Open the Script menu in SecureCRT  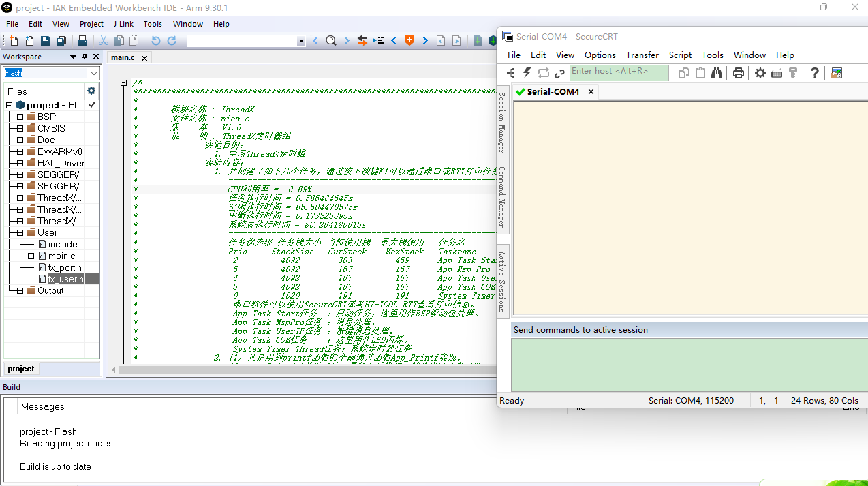[680, 55]
